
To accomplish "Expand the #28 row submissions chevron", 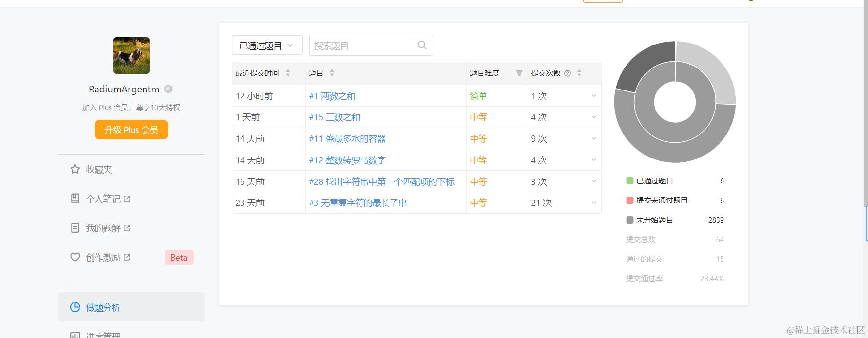I will pyautogui.click(x=593, y=181).
